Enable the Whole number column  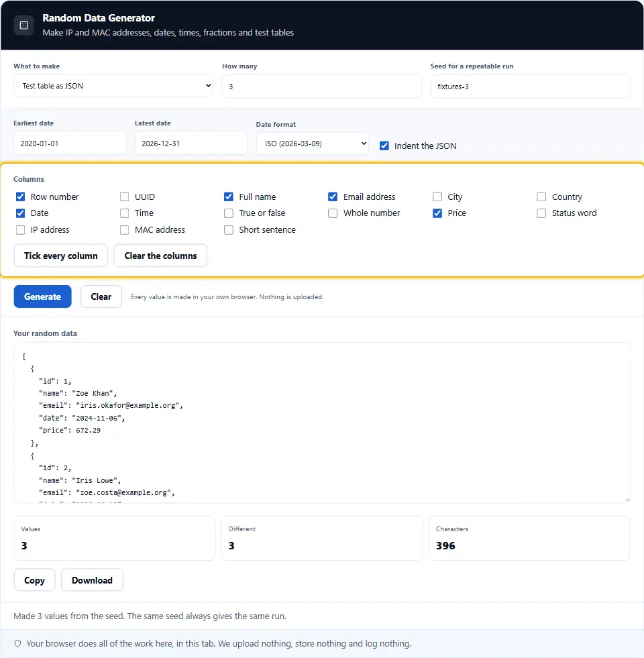tap(333, 213)
